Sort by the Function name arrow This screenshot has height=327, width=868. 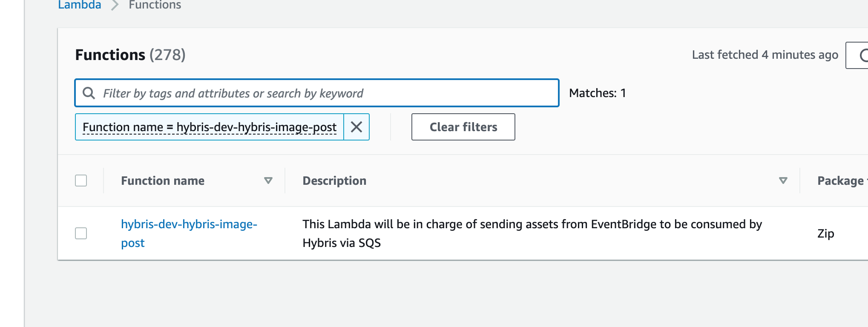[x=268, y=181]
